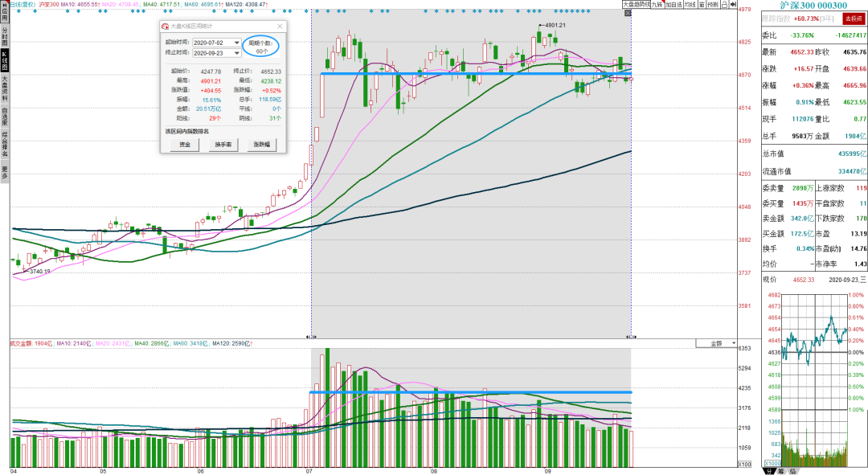Open the 应用 sidebar tab
The height and width of the screenshot is (475, 868).
[5, 11]
